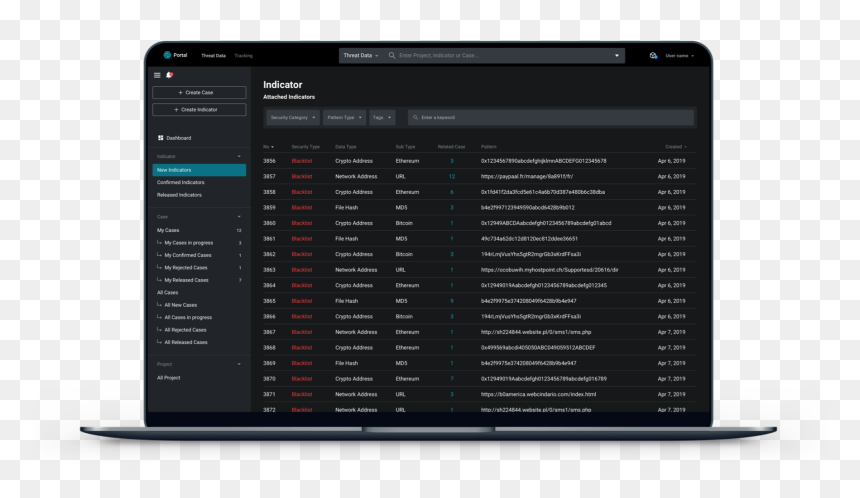Click Ethereum sub type in row 3864
Viewport: 860px width, 498px height.
407,286
